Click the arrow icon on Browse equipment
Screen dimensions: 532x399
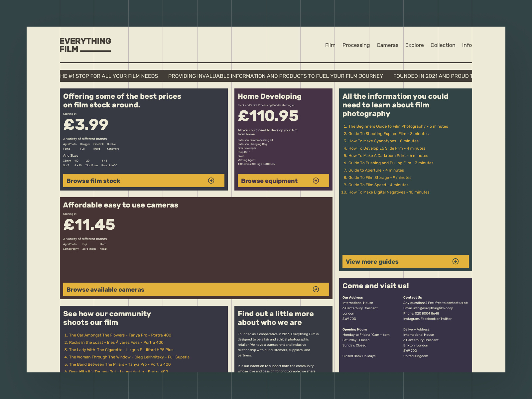[316, 181]
